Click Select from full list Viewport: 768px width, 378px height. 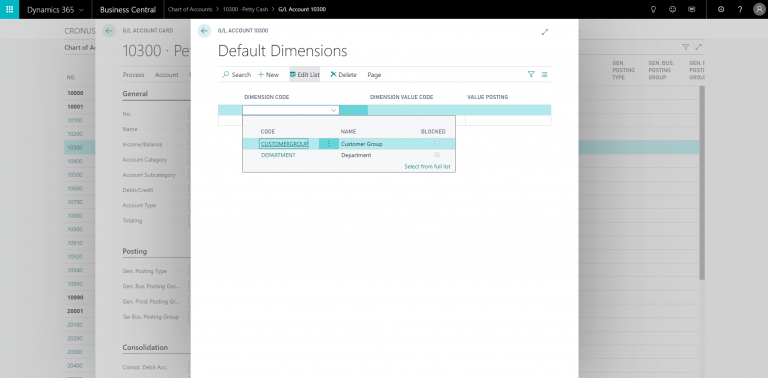(x=427, y=166)
